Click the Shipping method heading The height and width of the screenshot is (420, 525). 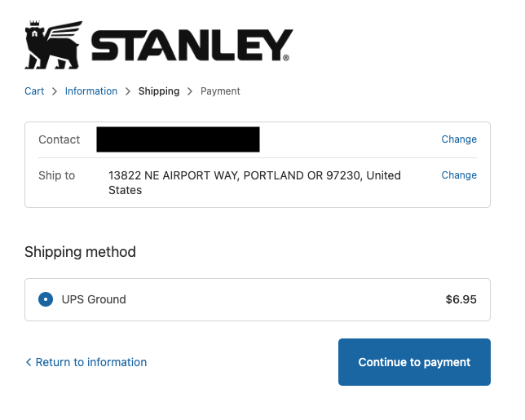tap(80, 252)
